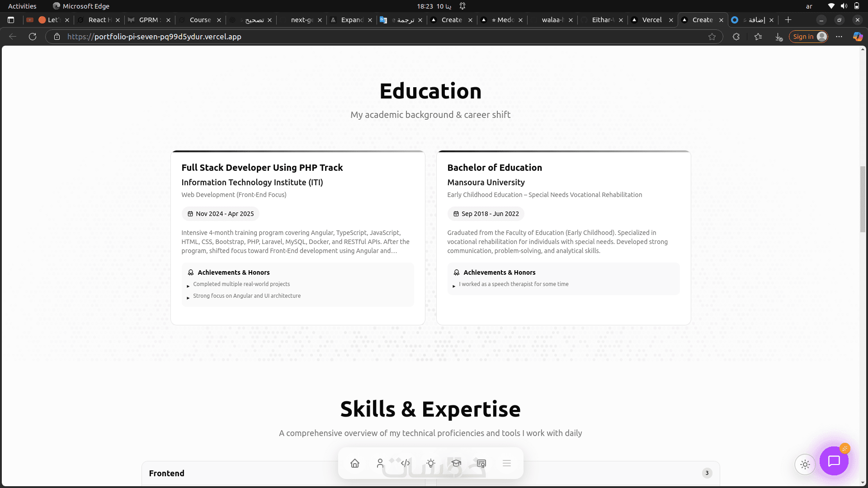This screenshot has width=868, height=488.
Task: Open Activities in the top bar
Action: coord(22,6)
